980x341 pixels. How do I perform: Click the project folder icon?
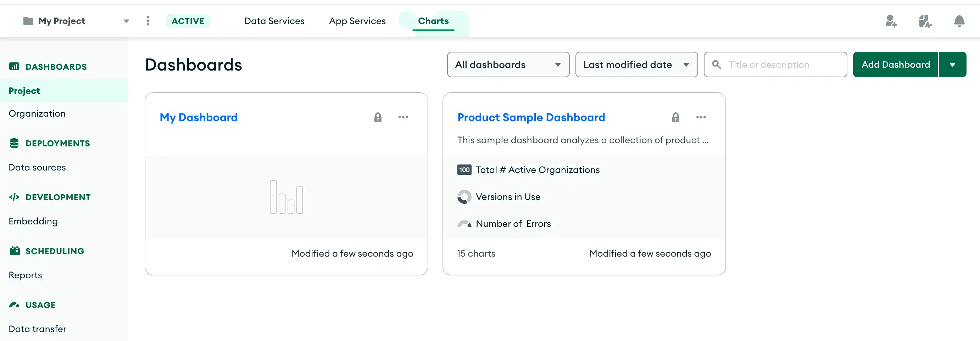[28, 21]
